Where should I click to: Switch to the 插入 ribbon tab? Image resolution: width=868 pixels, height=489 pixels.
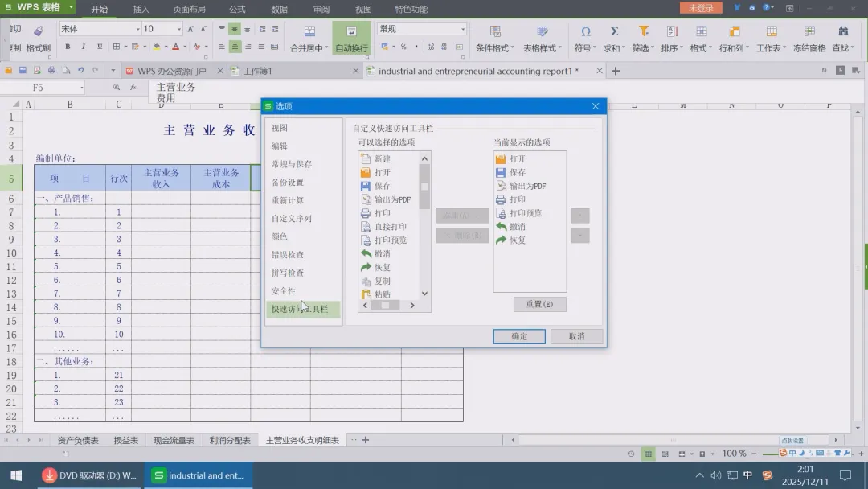tap(141, 9)
